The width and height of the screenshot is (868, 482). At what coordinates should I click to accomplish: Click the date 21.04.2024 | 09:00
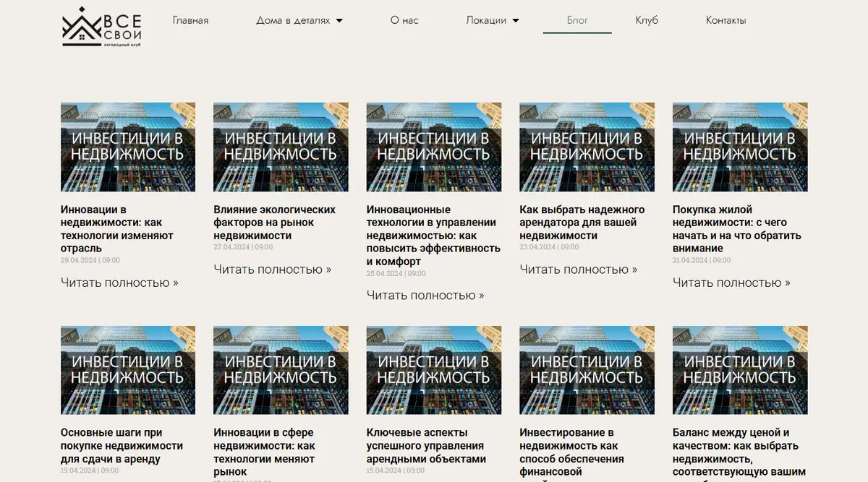pyautogui.click(x=702, y=260)
